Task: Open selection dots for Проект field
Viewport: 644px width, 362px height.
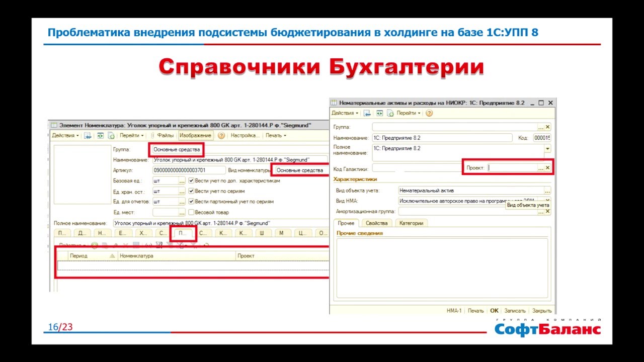Action: click(x=541, y=168)
